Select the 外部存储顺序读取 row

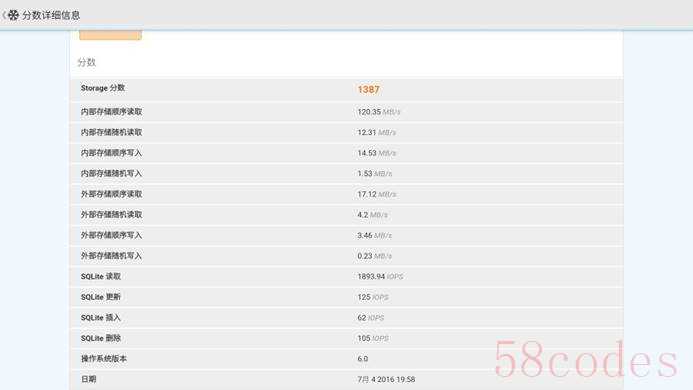[x=346, y=194]
